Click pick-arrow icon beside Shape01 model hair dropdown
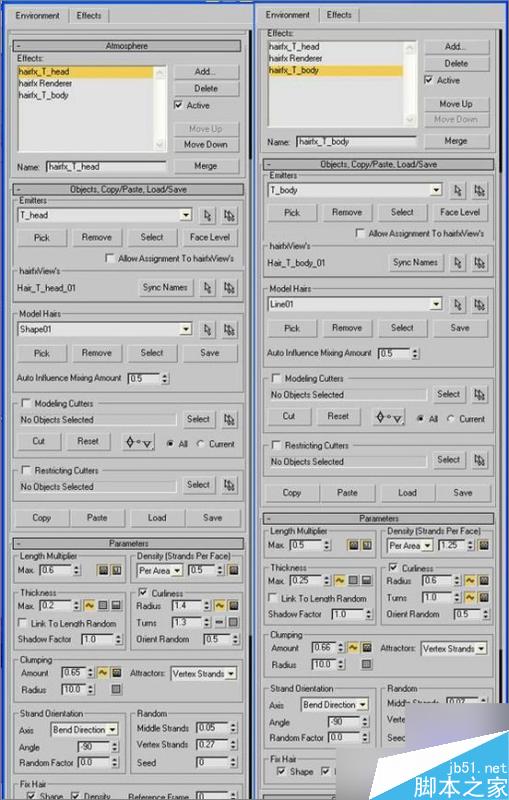The width and height of the screenshot is (509, 800). point(207,330)
